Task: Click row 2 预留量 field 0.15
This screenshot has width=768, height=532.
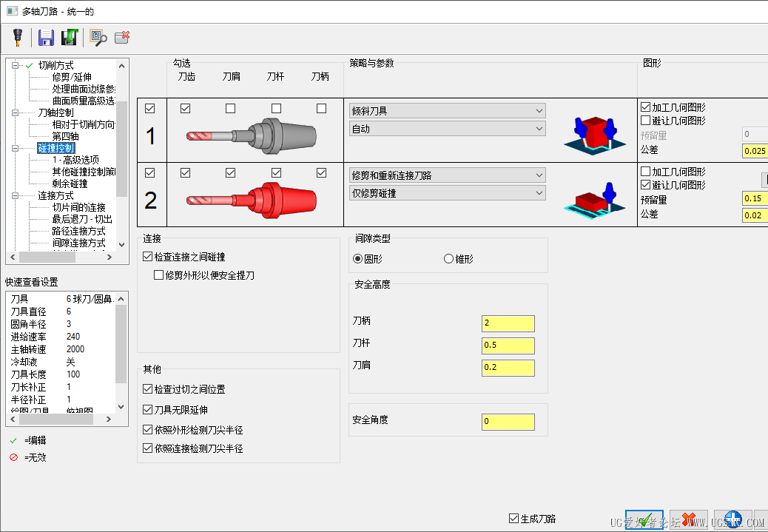Action: (x=755, y=198)
